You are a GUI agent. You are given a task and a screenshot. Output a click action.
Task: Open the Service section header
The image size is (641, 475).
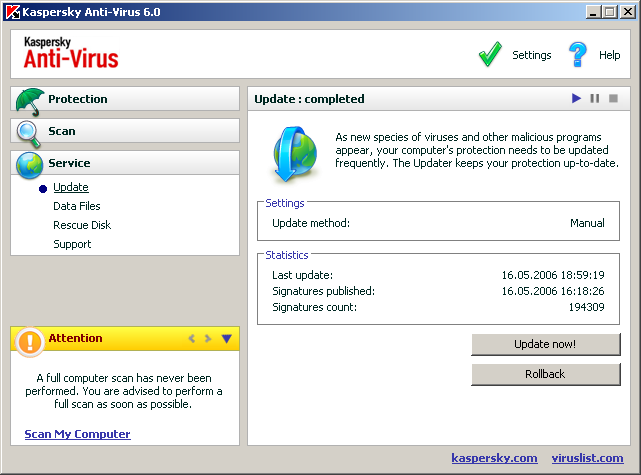[125, 163]
